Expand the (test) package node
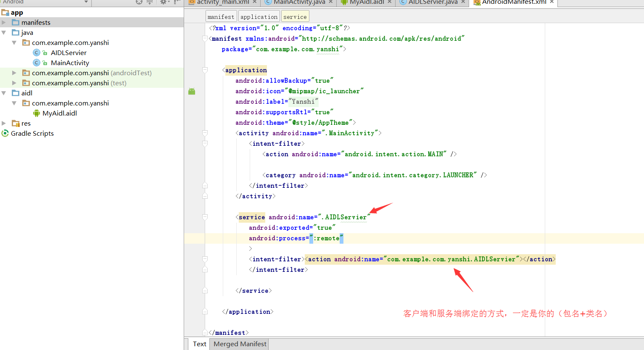 (14, 83)
